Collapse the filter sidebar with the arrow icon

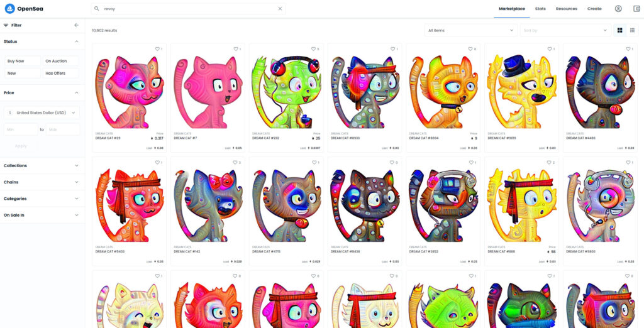(76, 25)
